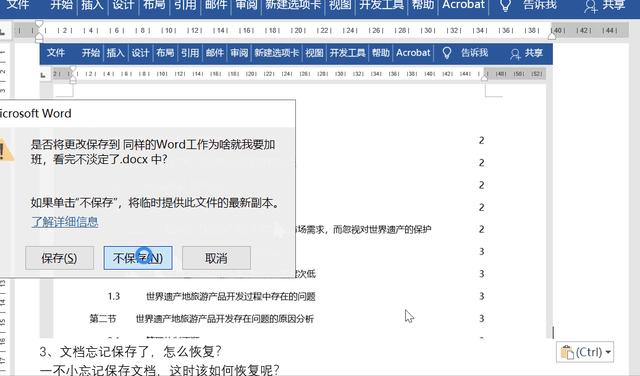Screen dimensions: 640x376
Task: Select 开始 in the pasted picture's ribbon
Action: (91, 53)
